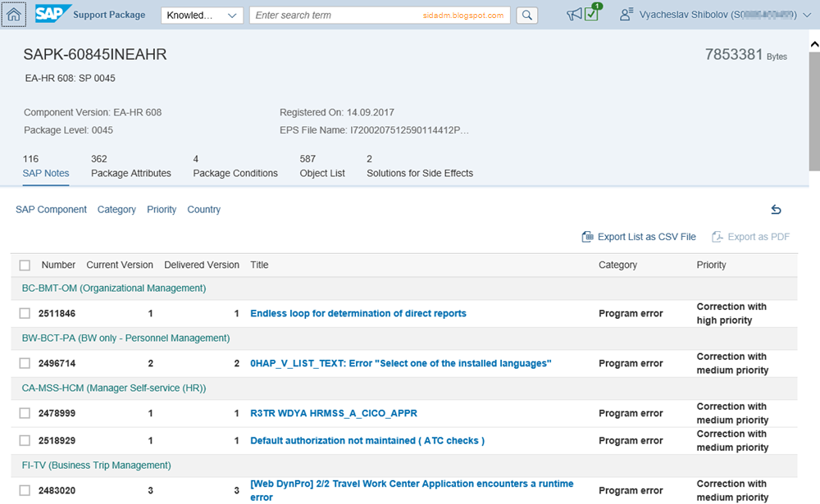820x504 pixels.
Task: Click the Delivered Version column header
Action: (202, 265)
